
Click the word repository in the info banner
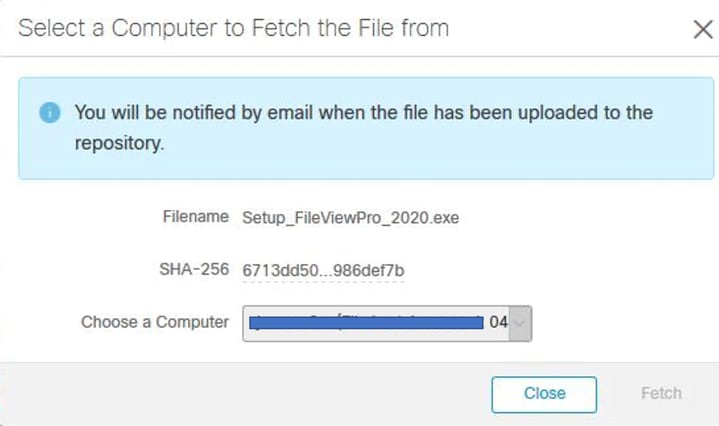coord(119,144)
